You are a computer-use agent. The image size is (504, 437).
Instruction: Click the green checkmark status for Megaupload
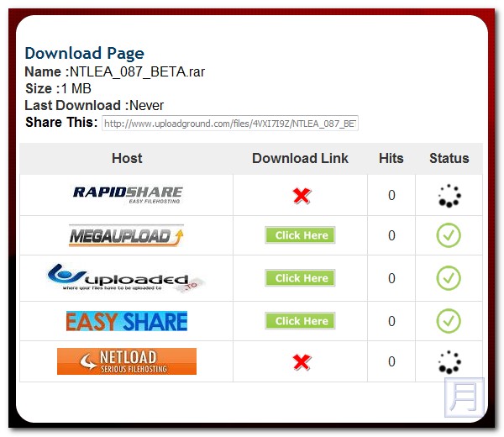point(449,235)
